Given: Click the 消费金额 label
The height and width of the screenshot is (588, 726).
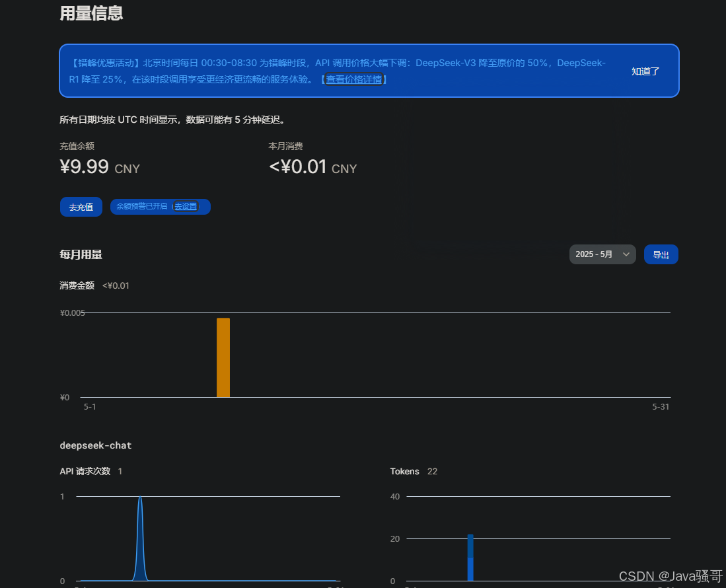Looking at the screenshot, I should click(x=77, y=285).
